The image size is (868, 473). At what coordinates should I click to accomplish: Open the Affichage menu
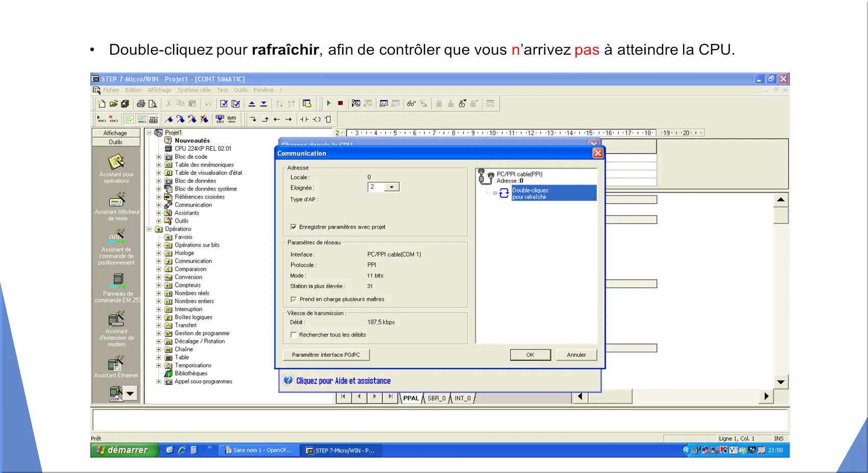(x=159, y=90)
